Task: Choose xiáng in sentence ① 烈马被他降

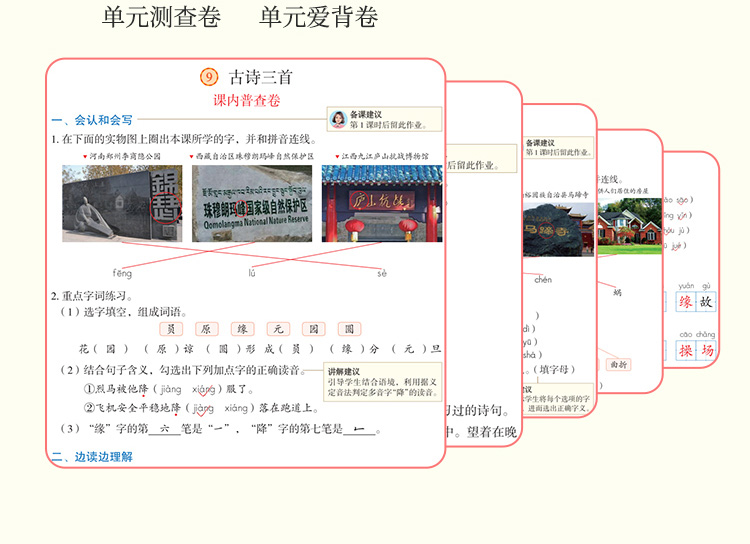Action: 204,389
